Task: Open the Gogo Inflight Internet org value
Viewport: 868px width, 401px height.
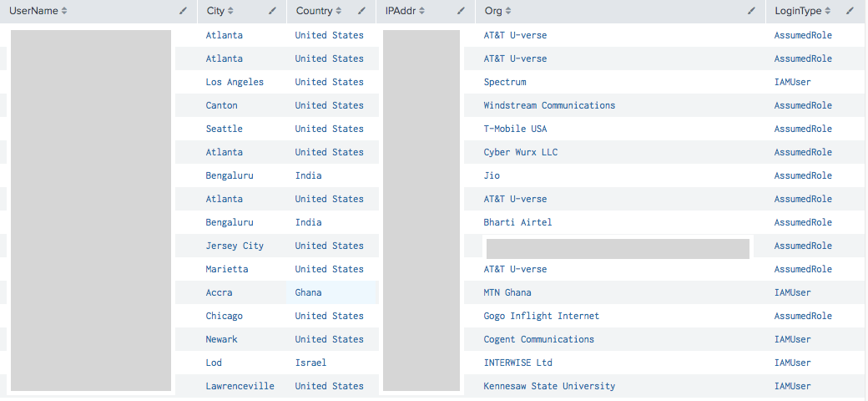Action: (x=542, y=316)
